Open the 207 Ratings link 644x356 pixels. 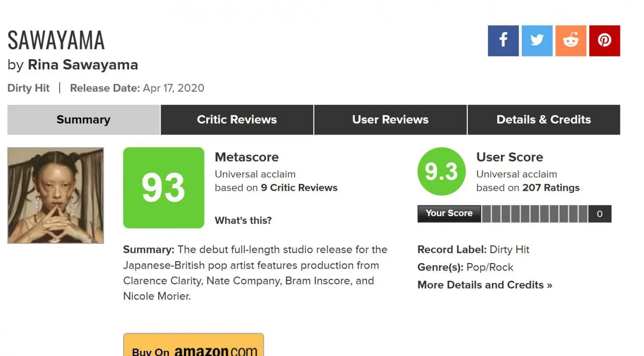[551, 188]
